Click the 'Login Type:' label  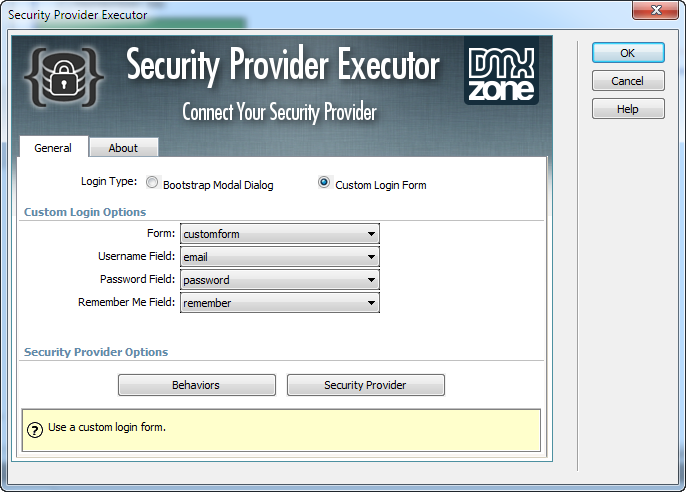[x=109, y=181]
